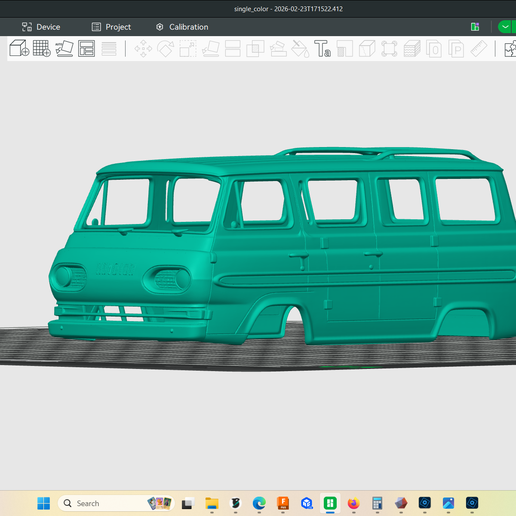Click the square frame with corner nodes icon

pyautogui.click(x=389, y=49)
